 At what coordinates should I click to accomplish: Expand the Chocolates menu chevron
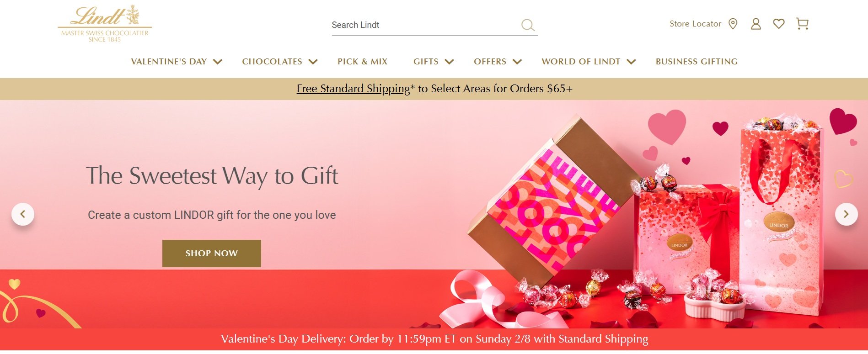coord(313,62)
